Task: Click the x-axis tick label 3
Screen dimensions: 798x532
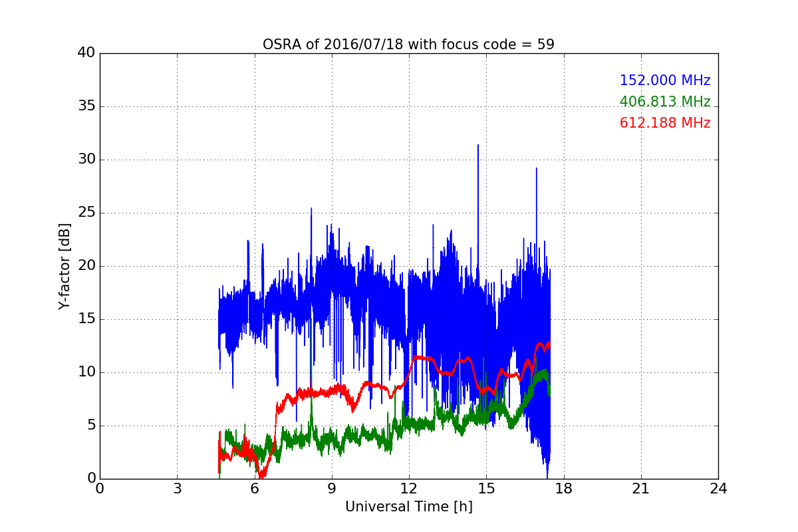Action: [177, 489]
